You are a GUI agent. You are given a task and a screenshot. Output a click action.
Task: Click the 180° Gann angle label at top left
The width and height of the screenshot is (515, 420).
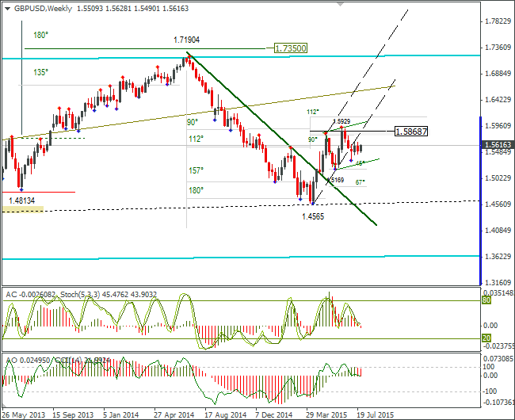click(41, 35)
